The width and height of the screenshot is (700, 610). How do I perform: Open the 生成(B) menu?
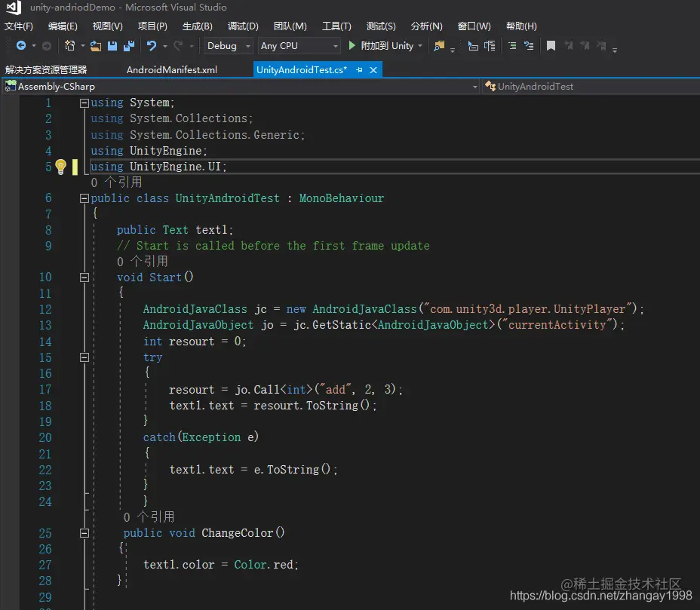[x=198, y=26]
